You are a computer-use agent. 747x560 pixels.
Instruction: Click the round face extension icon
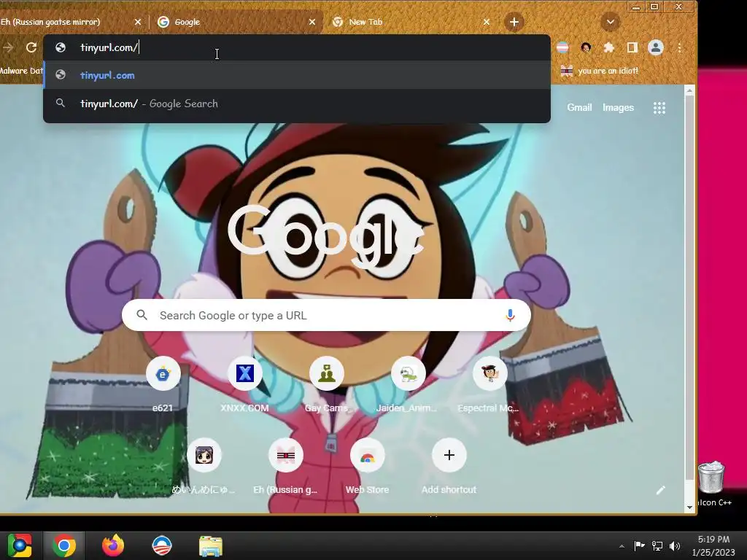click(586, 47)
